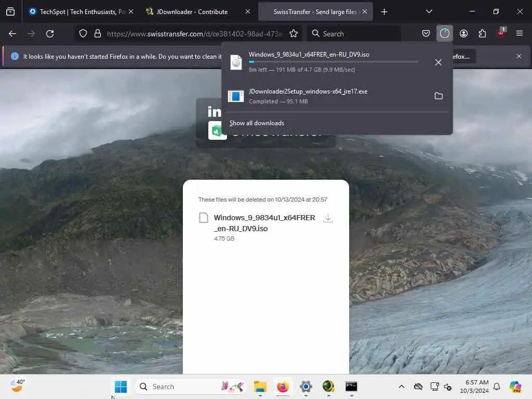Viewport: 532px width, 399px height.
Task: Close the TechSpot tab
Action: 131,11
